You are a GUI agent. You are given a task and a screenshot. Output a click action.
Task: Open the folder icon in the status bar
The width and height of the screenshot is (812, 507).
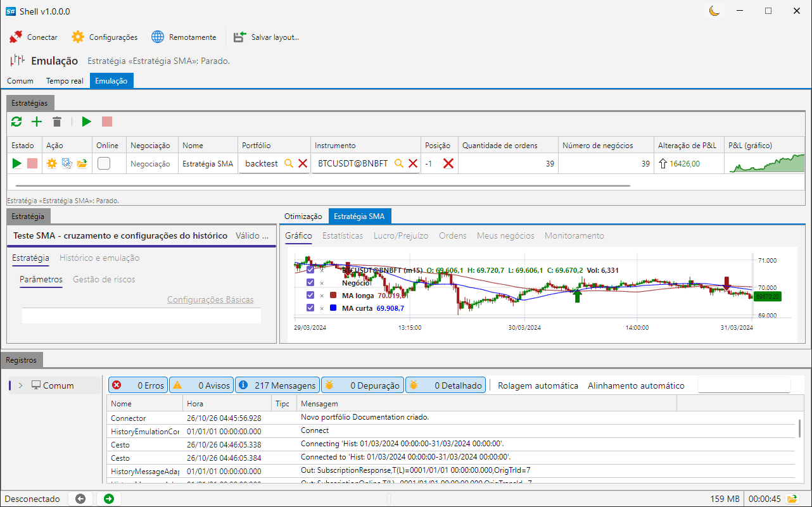click(792, 499)
